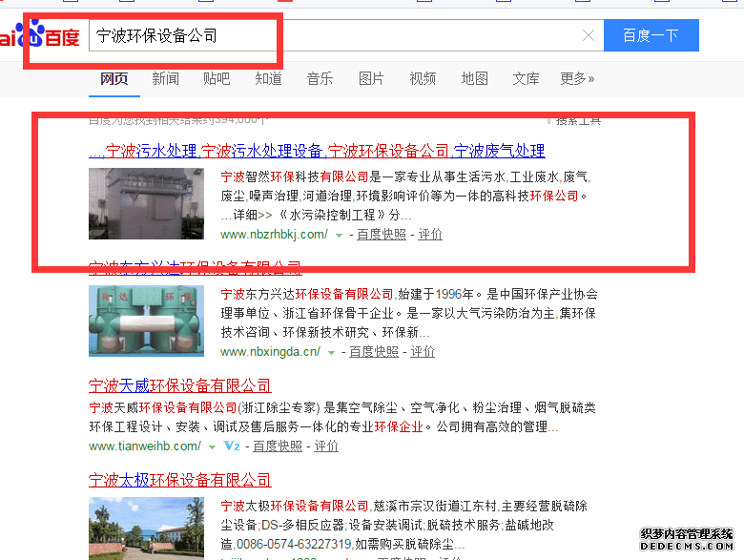Click the Baidu logo
744x560 pixels.
[x=39, y=35]
